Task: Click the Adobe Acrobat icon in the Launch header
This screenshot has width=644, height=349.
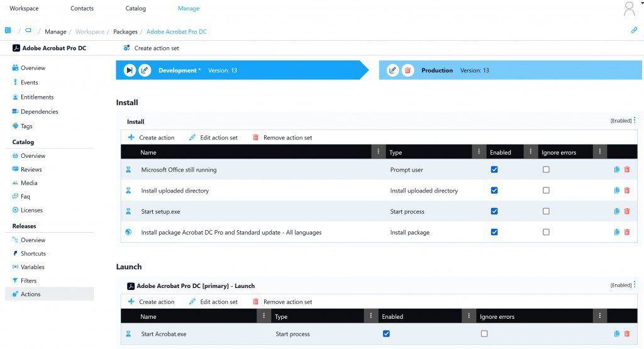Action: pos(131,286)
